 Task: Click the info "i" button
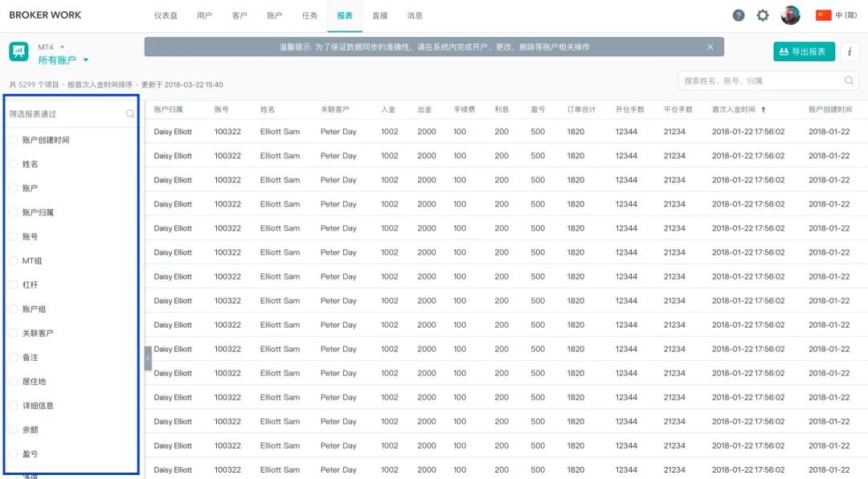[x=850, y=51]
